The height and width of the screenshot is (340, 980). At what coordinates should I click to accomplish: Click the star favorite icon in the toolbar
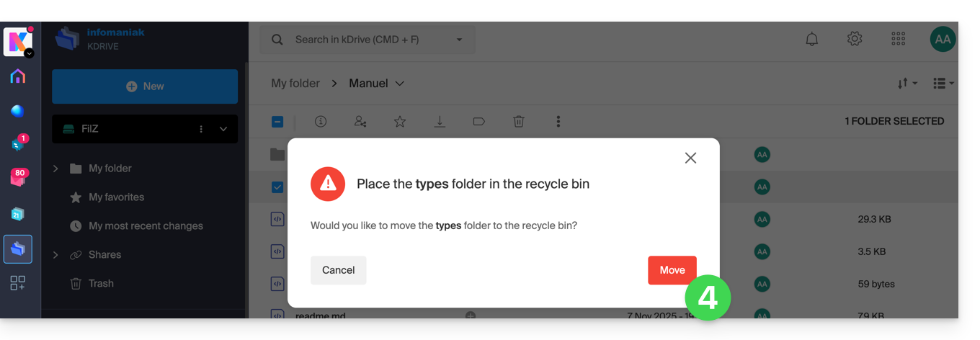400,122
